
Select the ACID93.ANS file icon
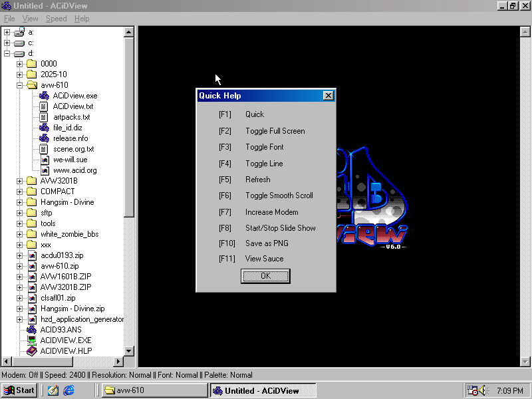click(31, 330)
